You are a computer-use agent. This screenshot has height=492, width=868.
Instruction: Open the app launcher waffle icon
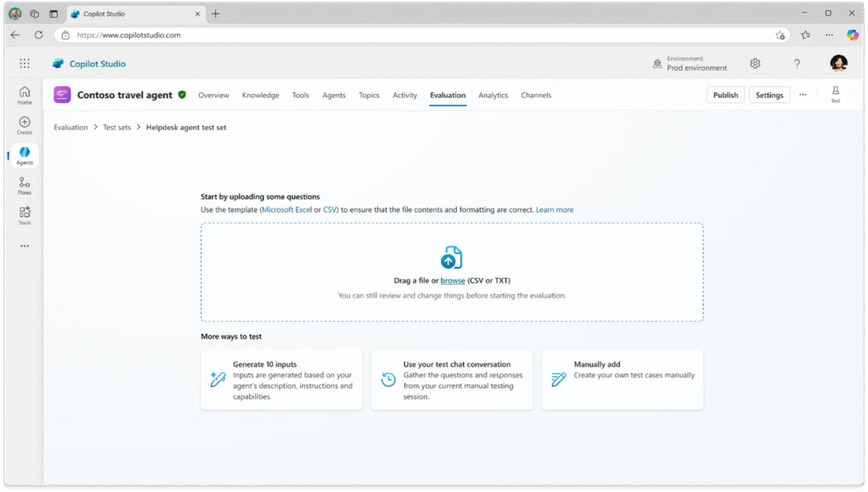click(24, 64)
